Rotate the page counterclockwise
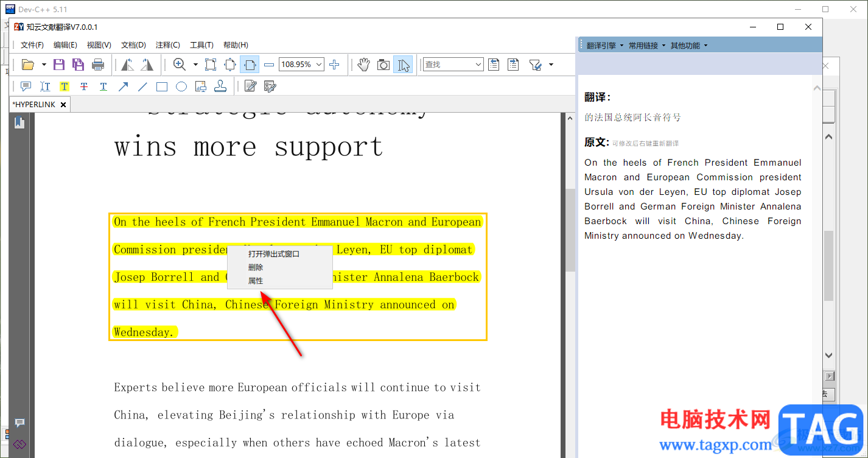The width and height of the screenshot is (868, 458). tap(127, 65)
